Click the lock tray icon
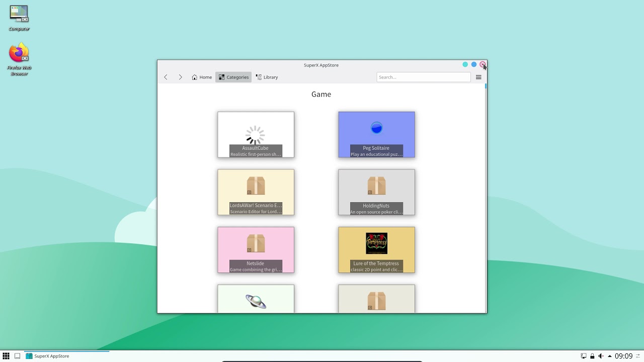644x362 pixels. click(592, 356)
